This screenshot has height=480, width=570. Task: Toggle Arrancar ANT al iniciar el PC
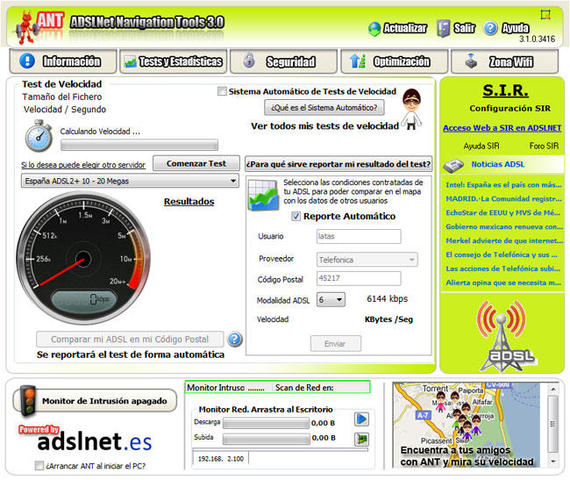(x=39, y=465)
